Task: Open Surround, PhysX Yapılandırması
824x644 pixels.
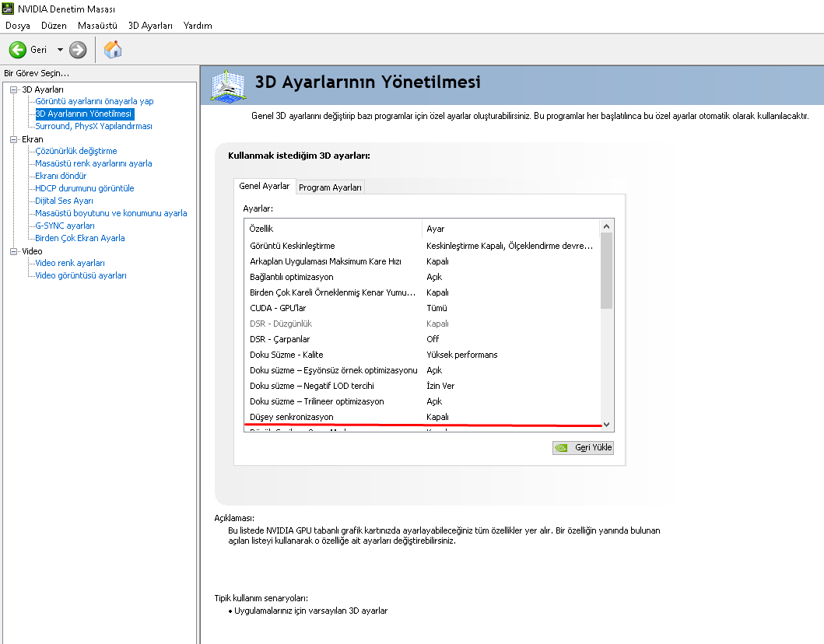Action: [93, 126]
